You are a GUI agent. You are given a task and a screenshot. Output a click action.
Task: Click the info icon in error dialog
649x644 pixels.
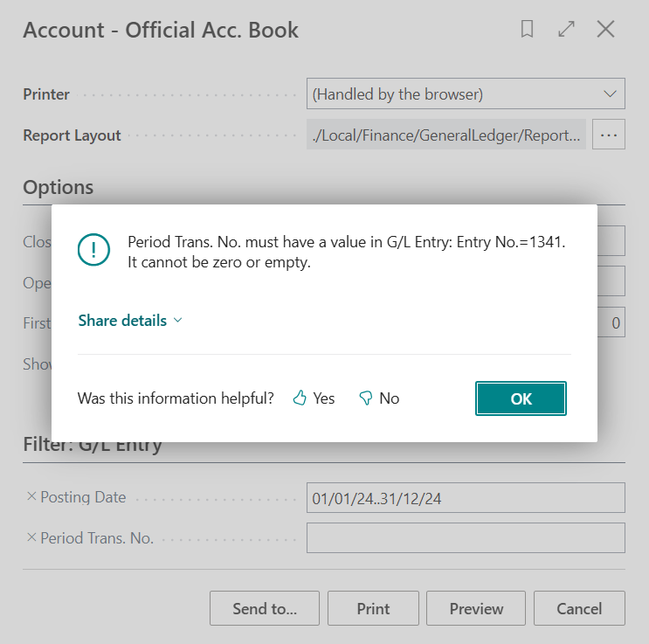(x=93, y=250)
